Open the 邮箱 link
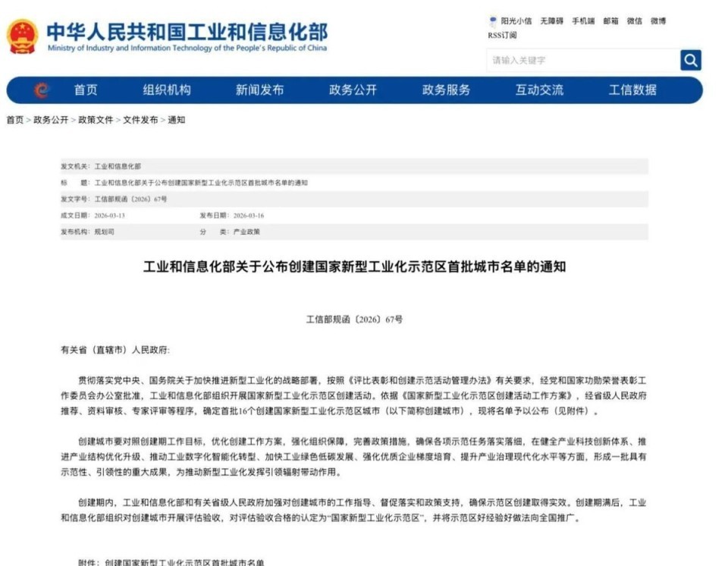Image resolution: width=728 pixels, height=566 pixels. (610, 21)
